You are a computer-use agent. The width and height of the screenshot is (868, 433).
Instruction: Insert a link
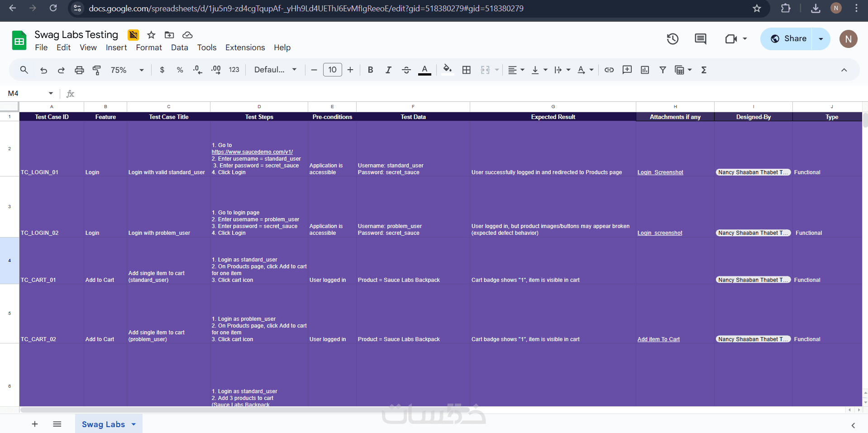tap(609, 70)
